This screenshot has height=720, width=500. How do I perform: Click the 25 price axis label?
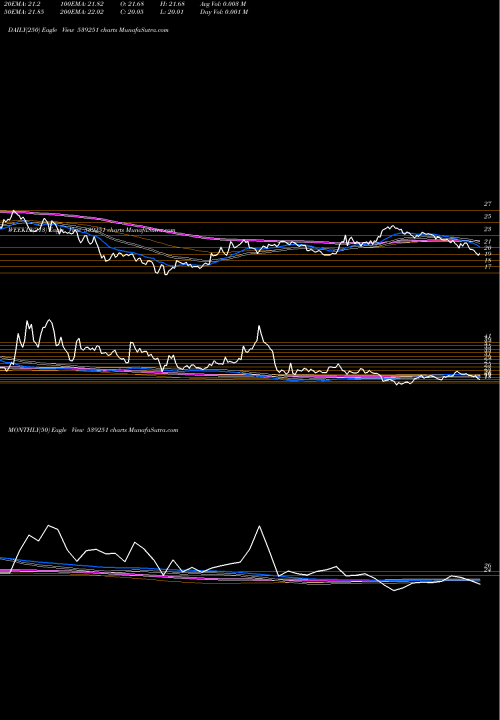488,216
